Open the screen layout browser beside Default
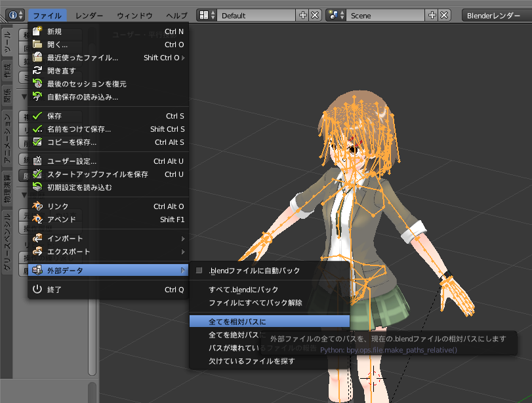This screenshot has height=403, width=532. click(x=205, y=14)
